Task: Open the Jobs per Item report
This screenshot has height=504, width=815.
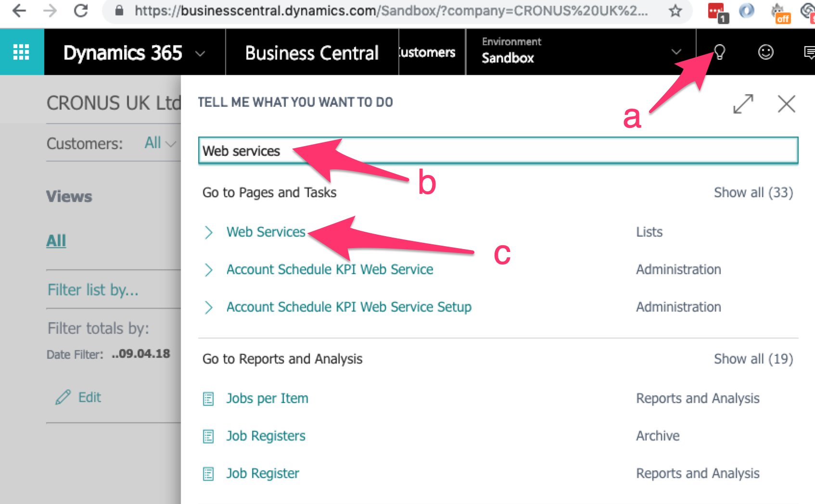Action: 267,398
